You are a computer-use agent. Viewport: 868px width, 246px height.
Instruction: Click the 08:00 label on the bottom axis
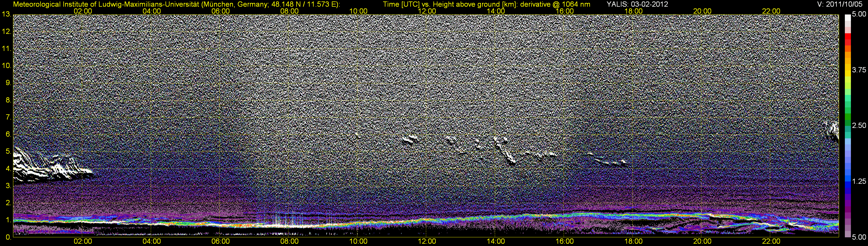(289, 241)
